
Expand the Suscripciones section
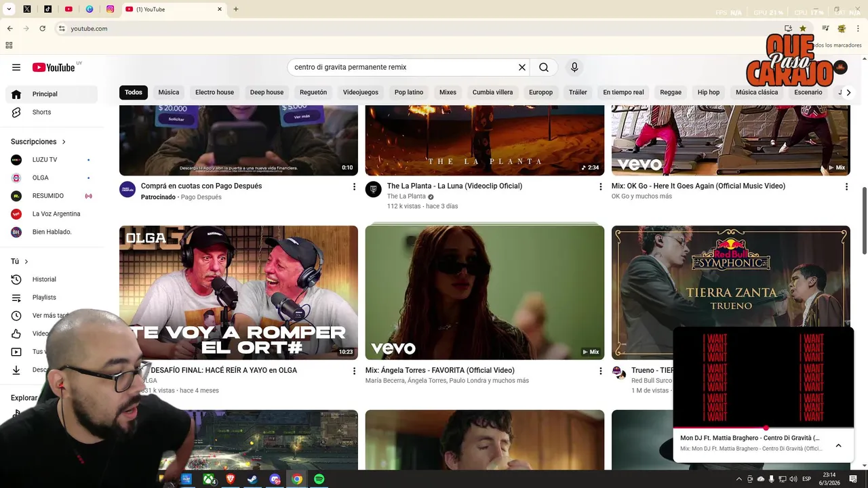click(38, 142)
